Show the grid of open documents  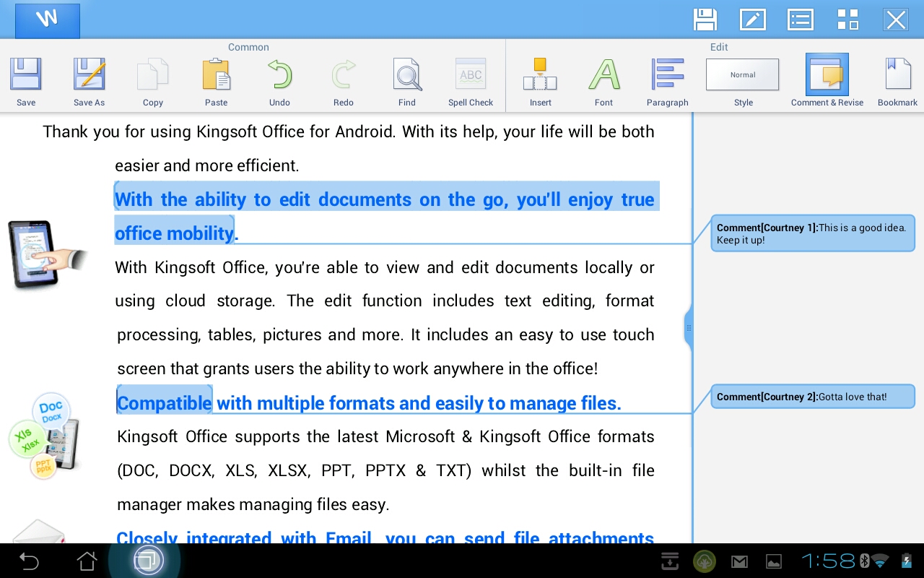click(847, 20)
